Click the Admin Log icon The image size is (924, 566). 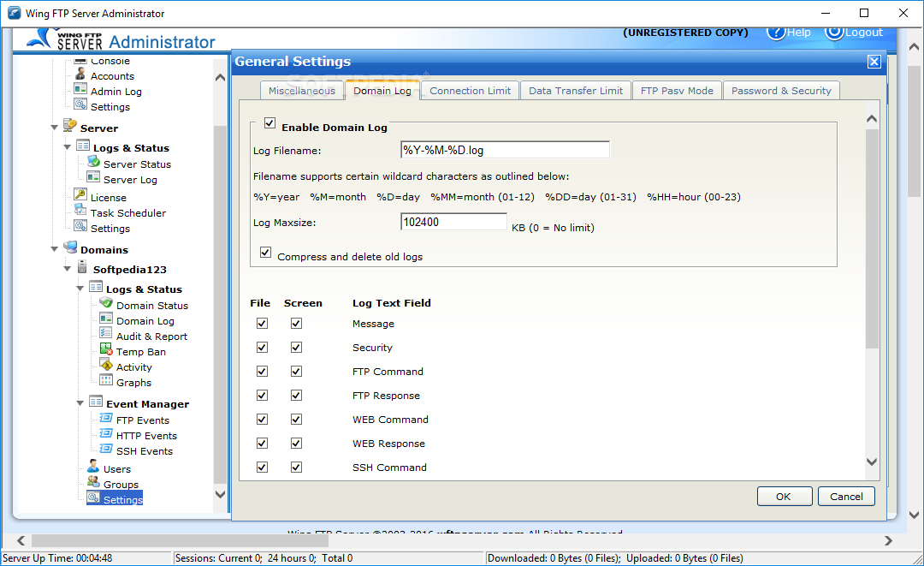click(x=80, y=89)
